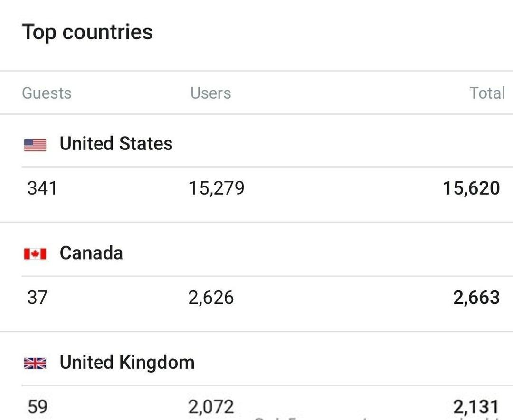Click the partially visible text below United Kingdom

coord(376,418)
